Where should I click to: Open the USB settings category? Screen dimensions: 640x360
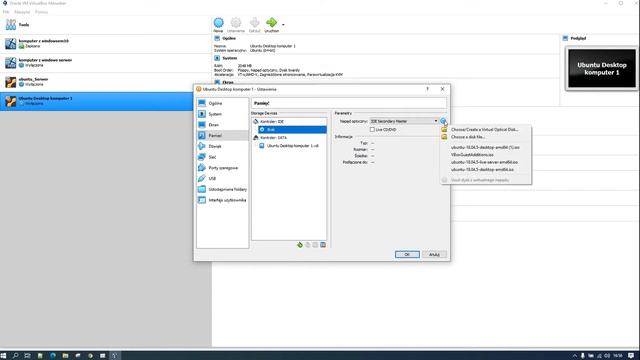pyautogui.click(x=222, y=178)
